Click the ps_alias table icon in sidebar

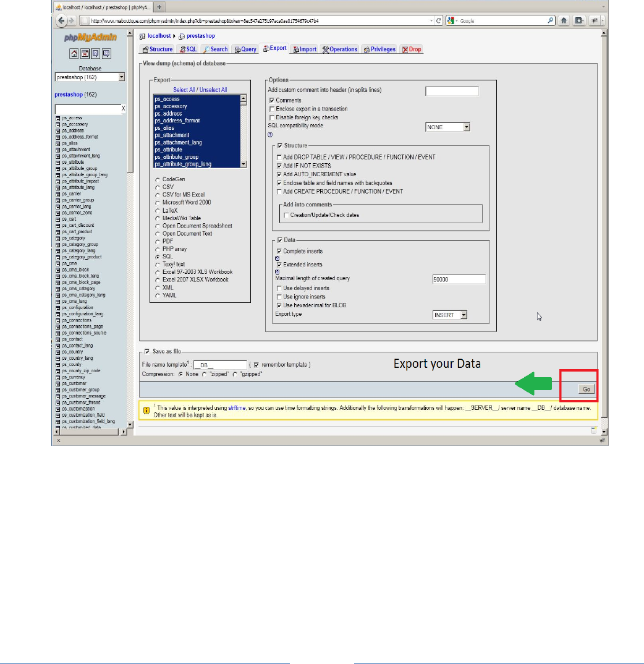(58, 143)
